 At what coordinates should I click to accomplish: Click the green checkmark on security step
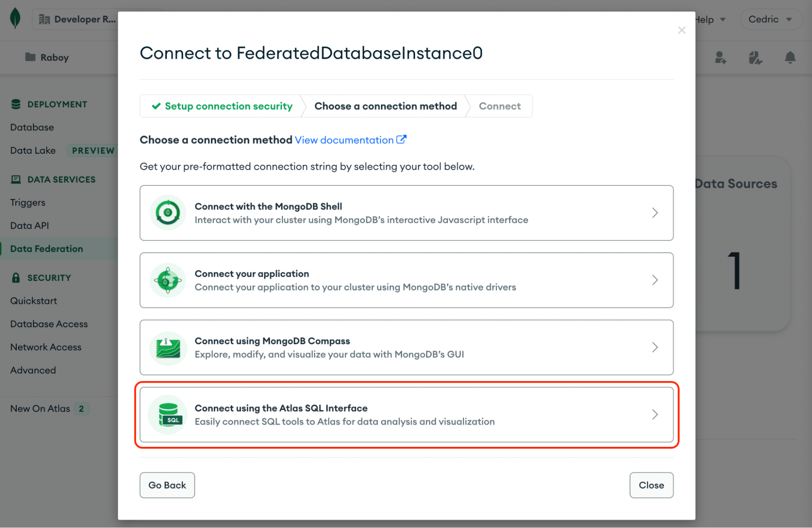(156, 106)
